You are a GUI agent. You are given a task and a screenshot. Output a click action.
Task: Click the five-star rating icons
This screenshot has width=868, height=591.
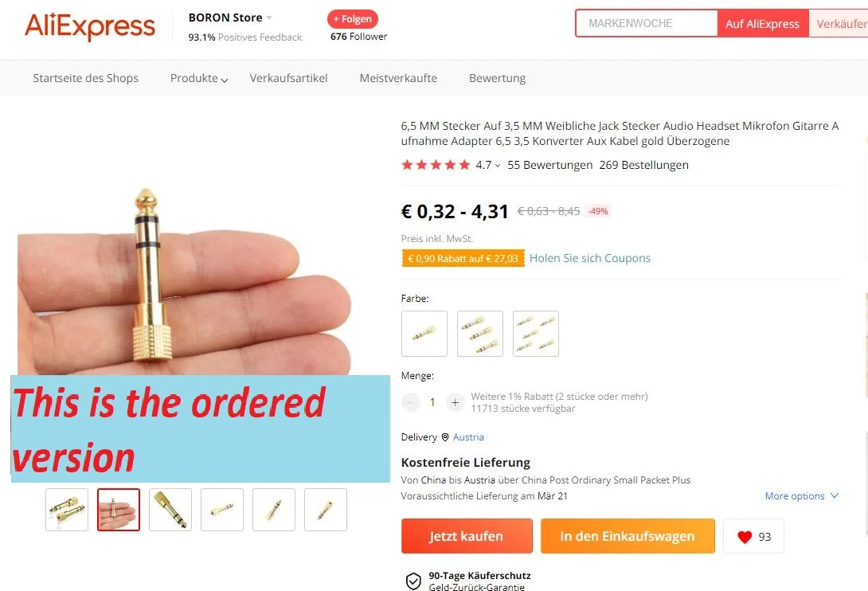[x=436, y=165]
